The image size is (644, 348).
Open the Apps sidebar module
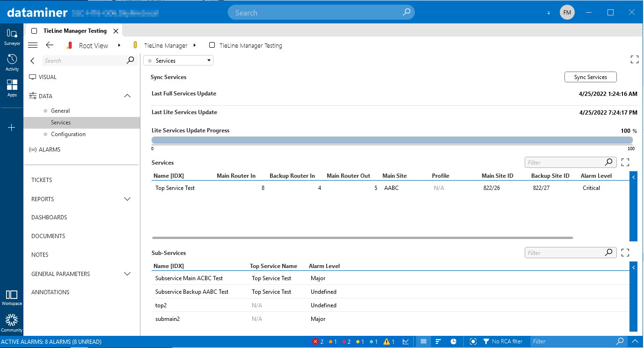[12, 88]
